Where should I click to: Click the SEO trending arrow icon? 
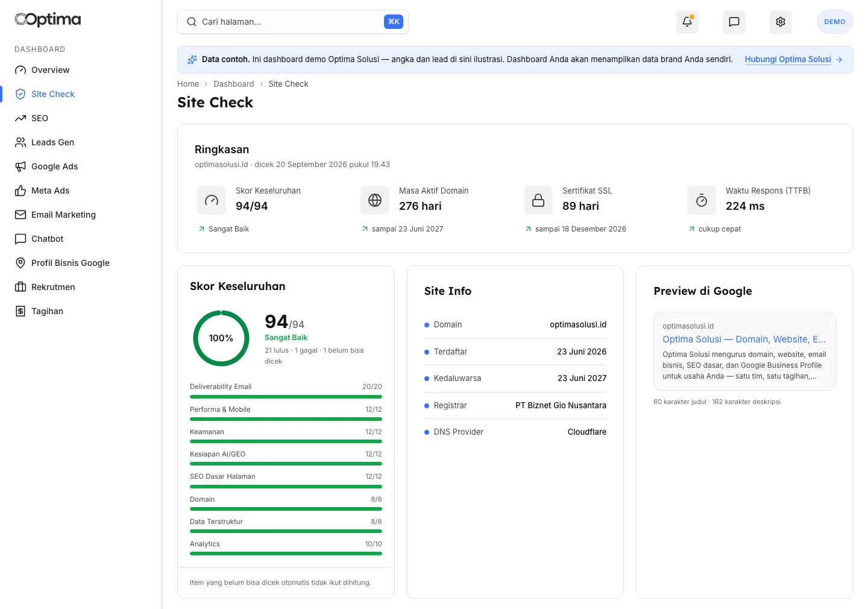(20, 118)
